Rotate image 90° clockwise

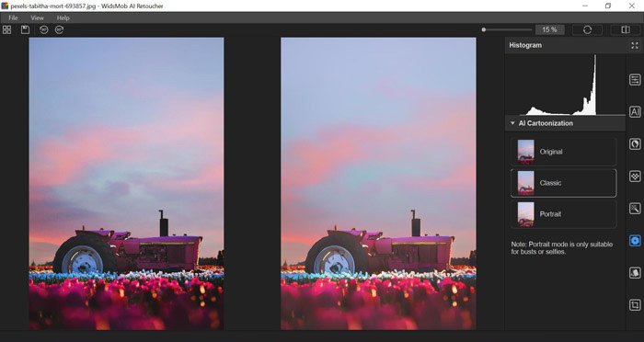tap(60, 29)
